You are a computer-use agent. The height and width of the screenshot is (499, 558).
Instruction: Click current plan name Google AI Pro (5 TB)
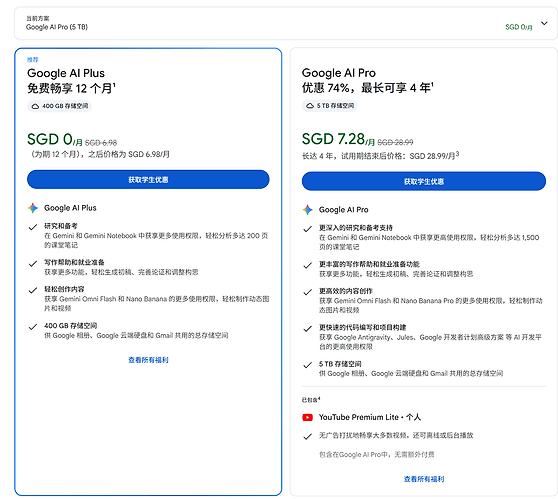tap(57, 27)
